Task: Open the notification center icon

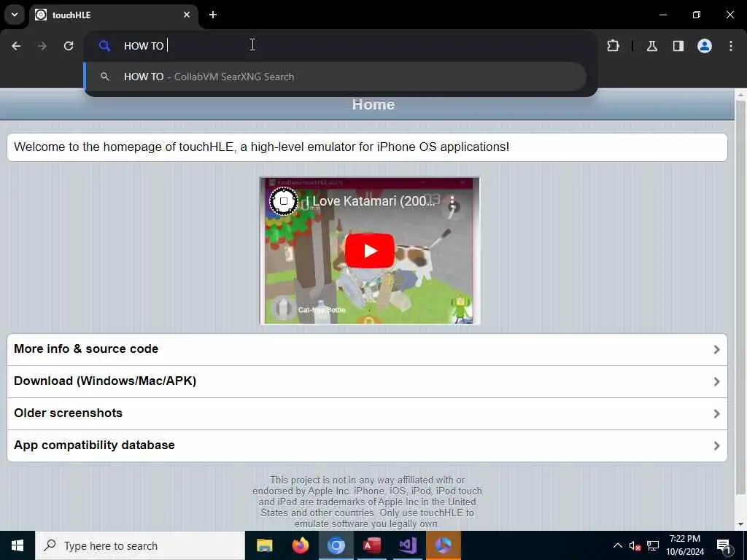Action: tap(724, 545)
